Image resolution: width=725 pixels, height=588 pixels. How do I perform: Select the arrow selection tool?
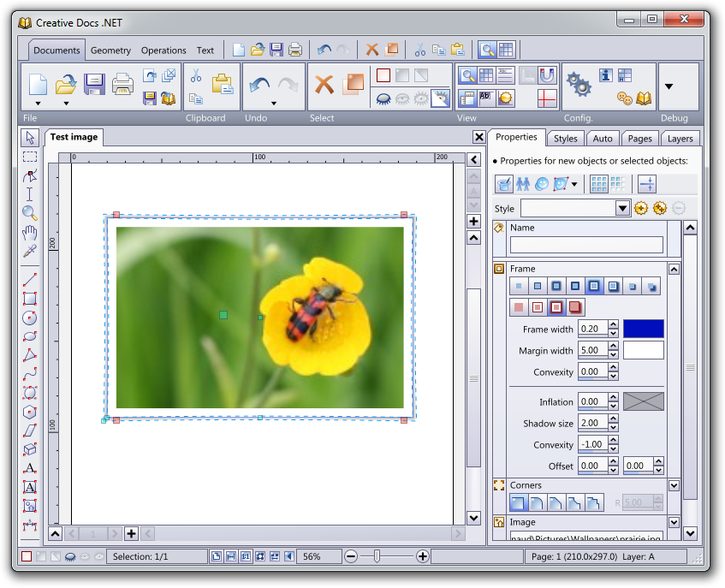tap(30, 138)
